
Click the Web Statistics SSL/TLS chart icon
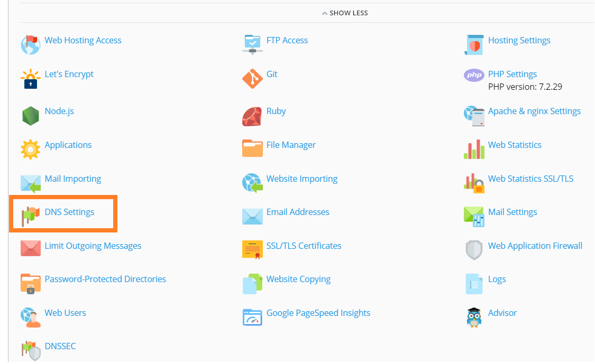click(474, 183)
